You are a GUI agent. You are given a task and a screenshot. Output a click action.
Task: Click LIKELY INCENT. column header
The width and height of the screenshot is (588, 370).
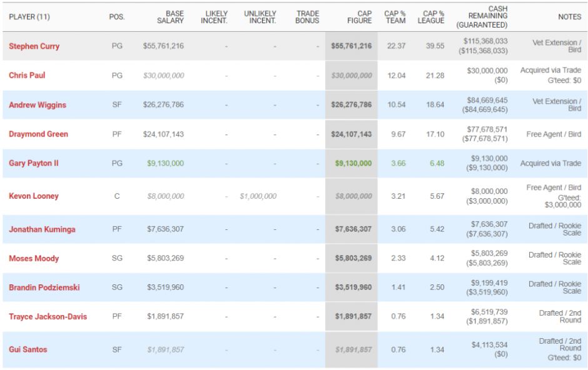pos(214,17)
